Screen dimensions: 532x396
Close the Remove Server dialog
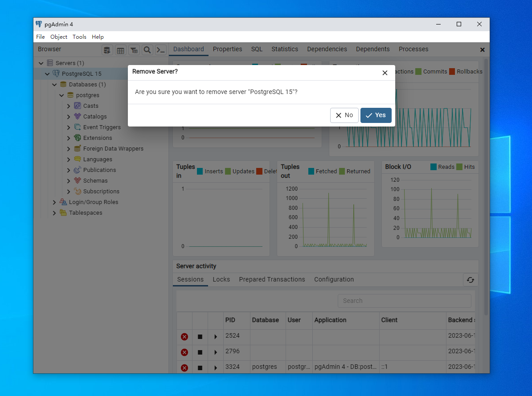click(385, 73)
